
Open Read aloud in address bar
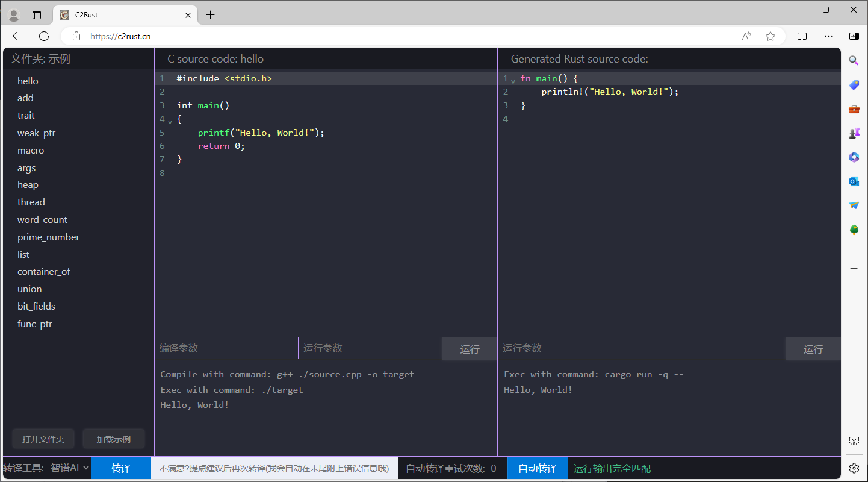click(x=746, y=36)
